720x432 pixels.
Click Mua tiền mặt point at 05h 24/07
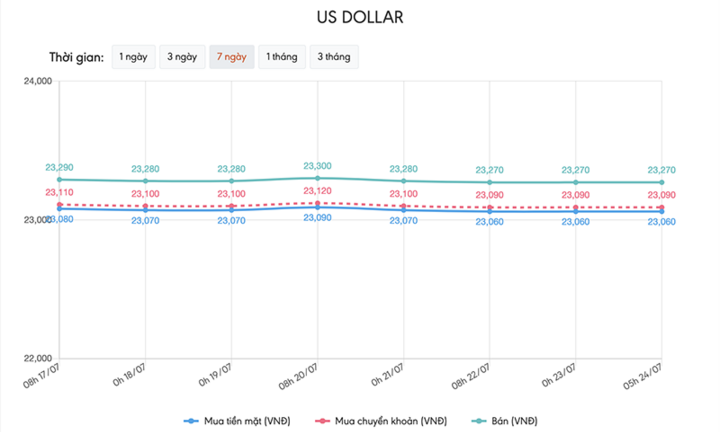point(662,211)
